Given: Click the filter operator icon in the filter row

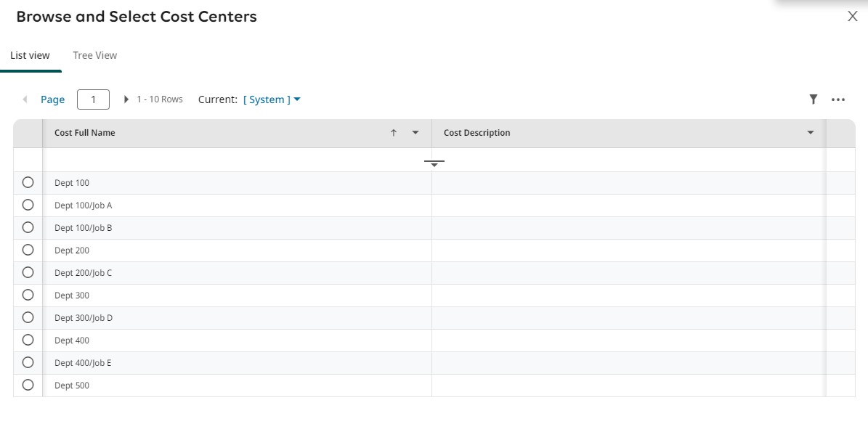Looking at the screenshot, I should [x=434, y=163].
